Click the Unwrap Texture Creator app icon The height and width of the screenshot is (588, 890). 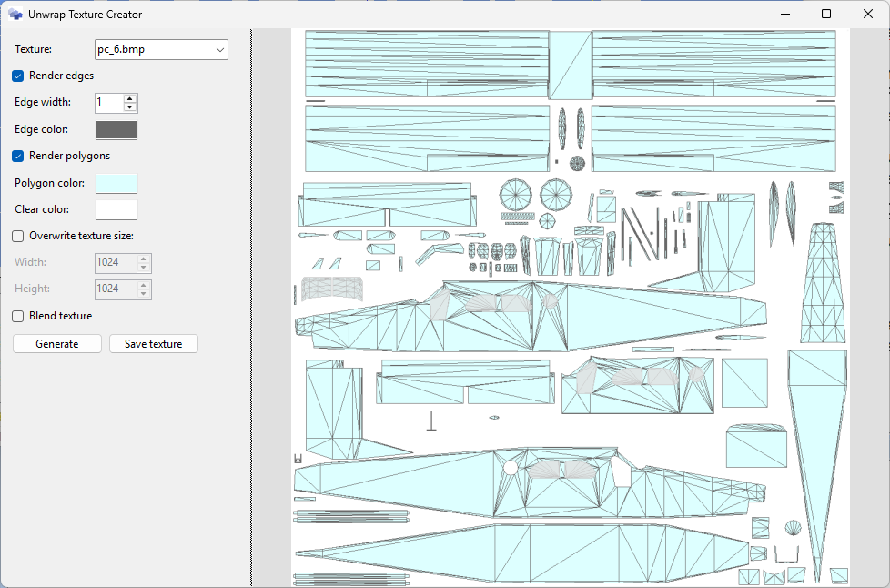pyautogui.click(x=15, y=15)
